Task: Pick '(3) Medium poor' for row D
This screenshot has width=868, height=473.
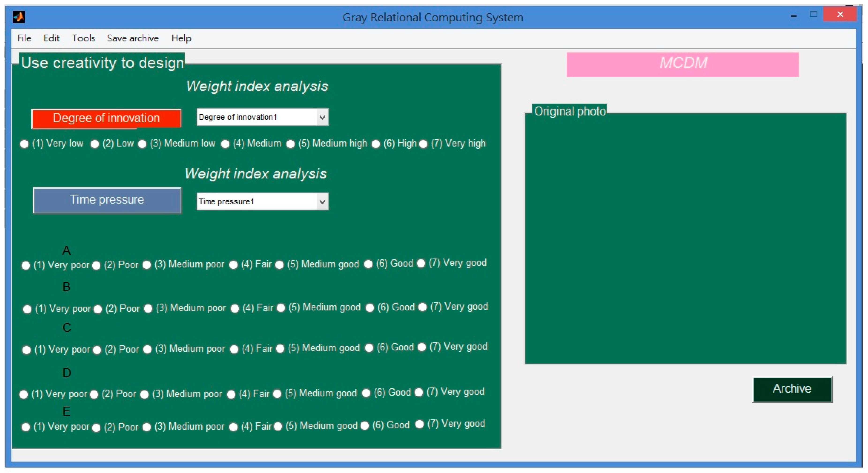Action: [144, 394]
